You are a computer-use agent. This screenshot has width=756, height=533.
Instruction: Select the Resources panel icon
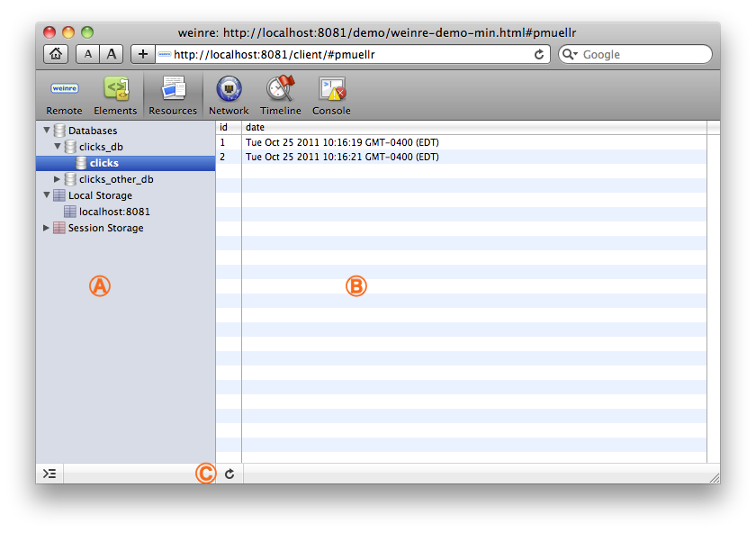point(173,95)
